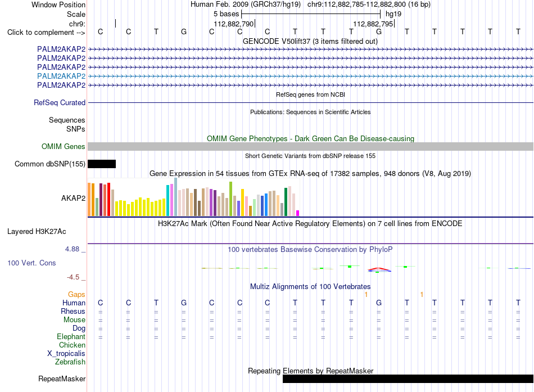Click 'Multiz Alignments of 100 Vertebrates' title
Screen dimensions: 534x392
[310, 287]
